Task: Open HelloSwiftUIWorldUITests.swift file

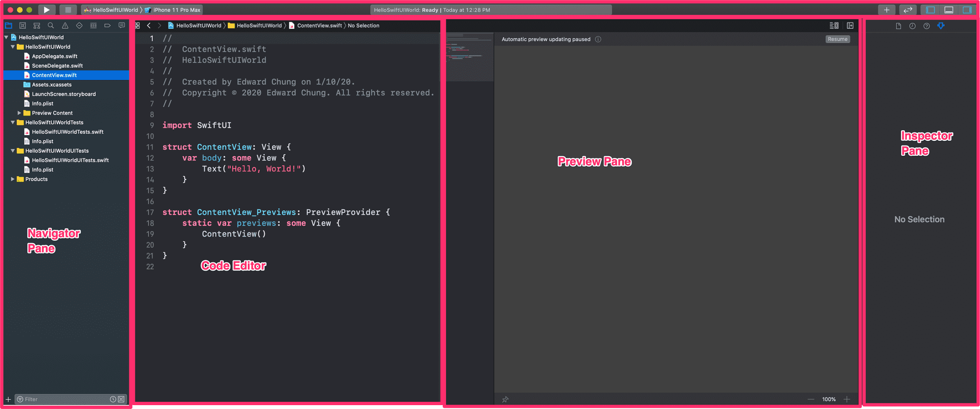Action: click(70, 160)
